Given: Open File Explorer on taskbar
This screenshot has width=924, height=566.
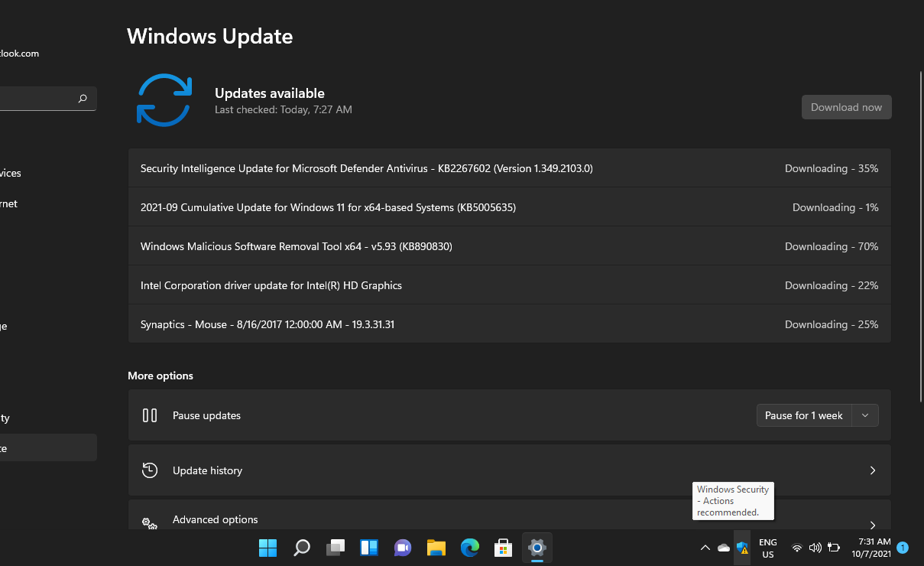Looking at the screenshot, I should coord(436,548).
